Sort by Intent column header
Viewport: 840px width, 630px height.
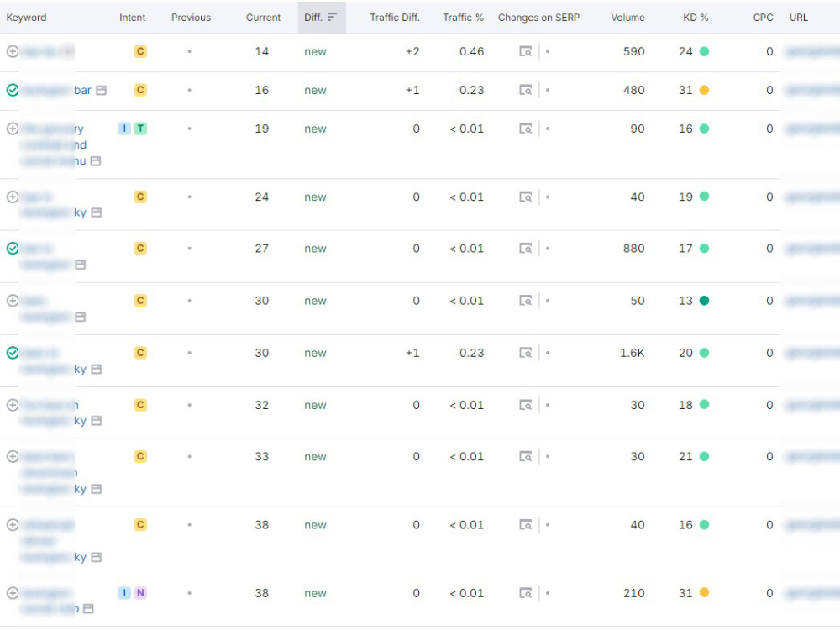click(133, 17)
